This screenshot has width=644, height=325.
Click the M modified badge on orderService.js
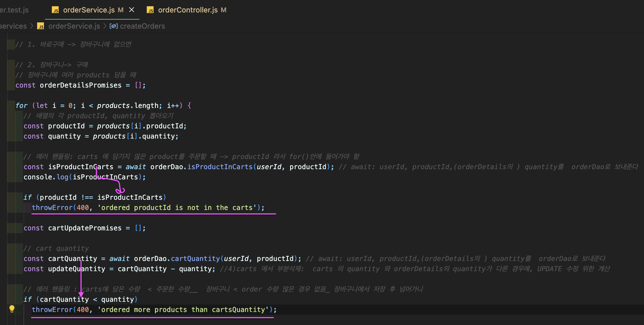[x=121, y=10]
